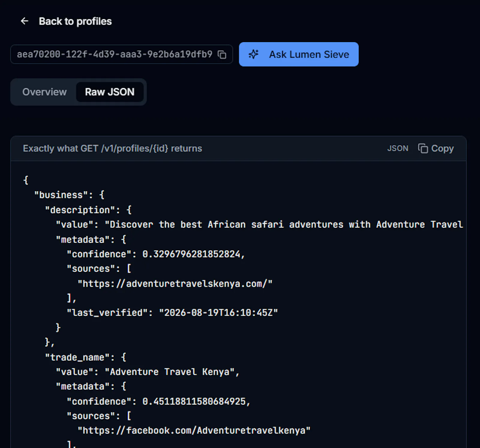Image resolution: width=480 pixels, height=448 pixels.
Task: Click the description value starting with "Discover the best African safari"
Action: click(283, 224)
